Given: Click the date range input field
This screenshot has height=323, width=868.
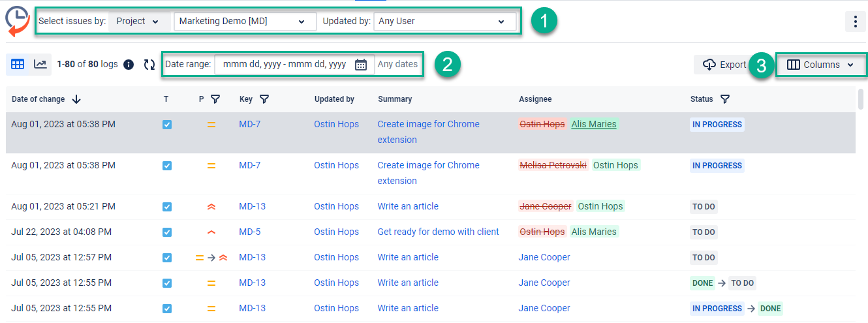Looking at the screenshot, I should click(x=285, y=65).
